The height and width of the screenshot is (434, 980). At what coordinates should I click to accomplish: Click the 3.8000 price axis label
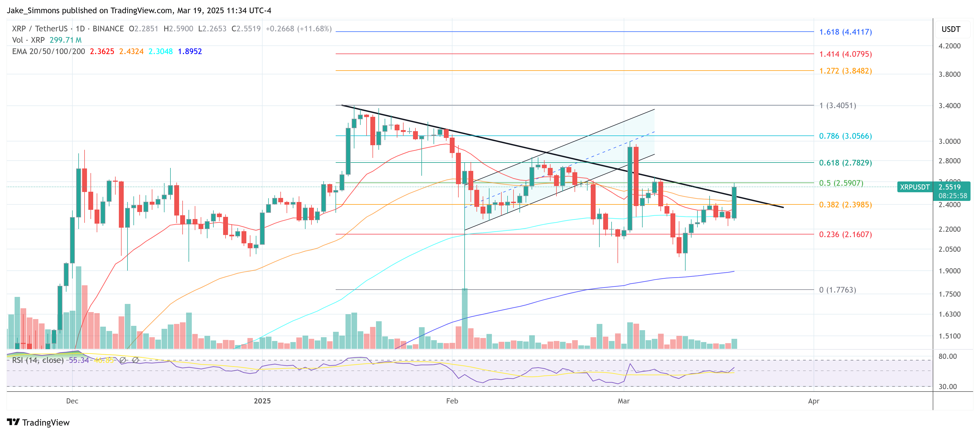tap(949, 74)
